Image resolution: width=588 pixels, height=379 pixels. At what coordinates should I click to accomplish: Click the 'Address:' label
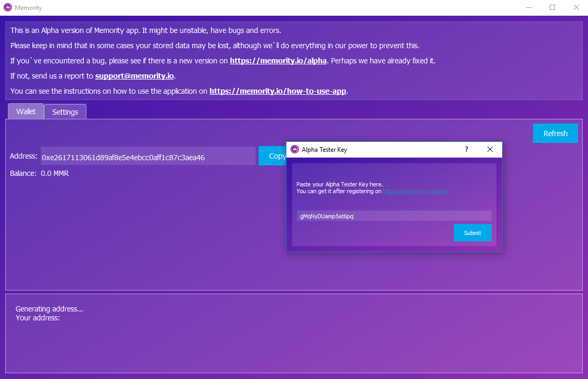click(x=24, y=156)
